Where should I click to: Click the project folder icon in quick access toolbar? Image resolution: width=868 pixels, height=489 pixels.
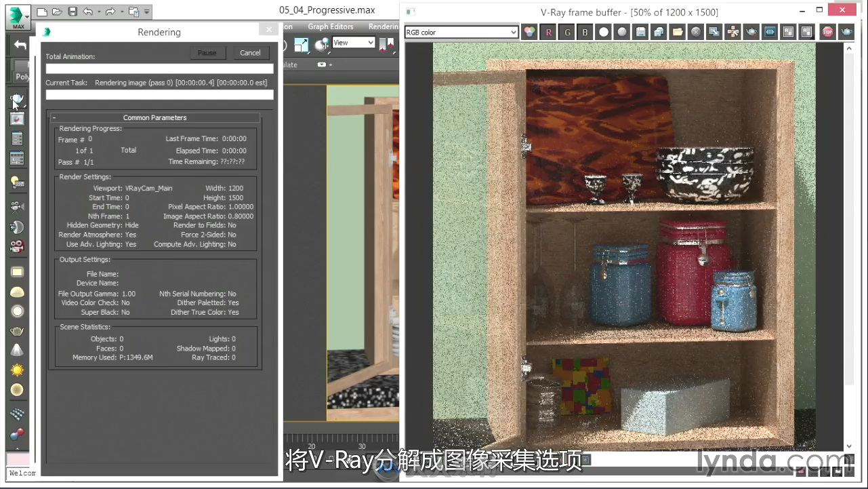[x=133, y=12]
